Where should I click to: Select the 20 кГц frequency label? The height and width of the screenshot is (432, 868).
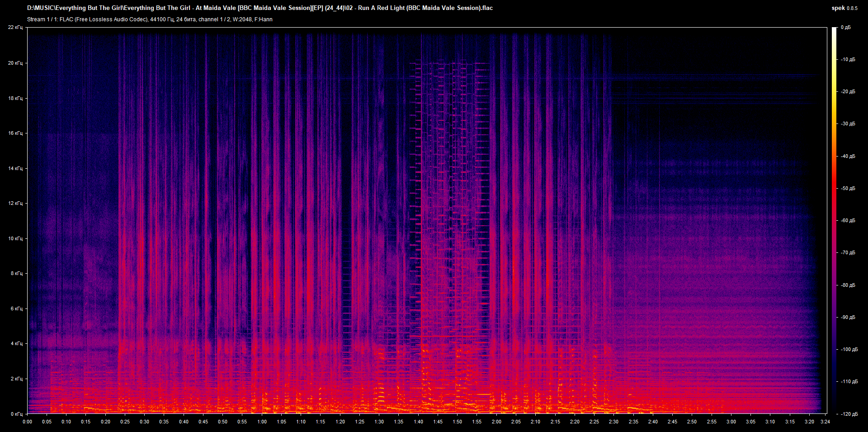15,63
